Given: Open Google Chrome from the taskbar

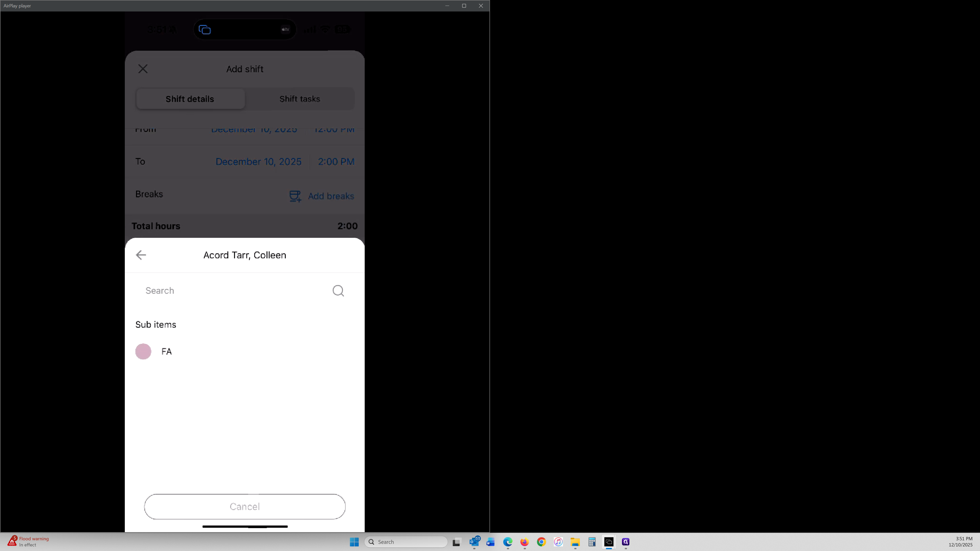Looking at the screenshot, I should [541, 542].
